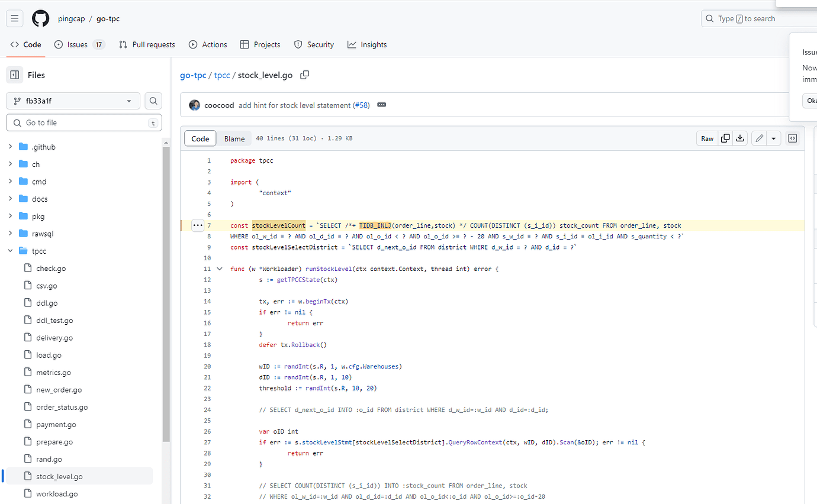Open workload.go in the file tree
817x504 pixels.
coord(57,494)
